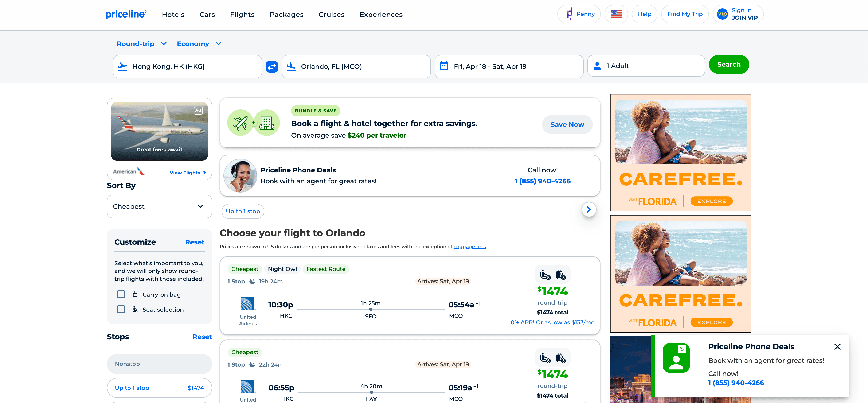Click 0% APR as low as $133/mo
The height and width of the screenshot is (403, 868).
click(552, 322)
